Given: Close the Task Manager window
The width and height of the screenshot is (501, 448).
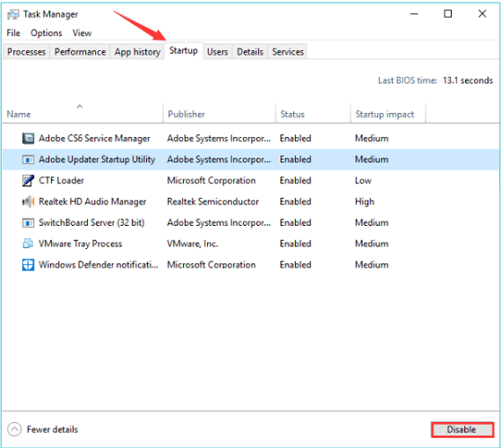Looking at the screenshot, I should point(482,13).
